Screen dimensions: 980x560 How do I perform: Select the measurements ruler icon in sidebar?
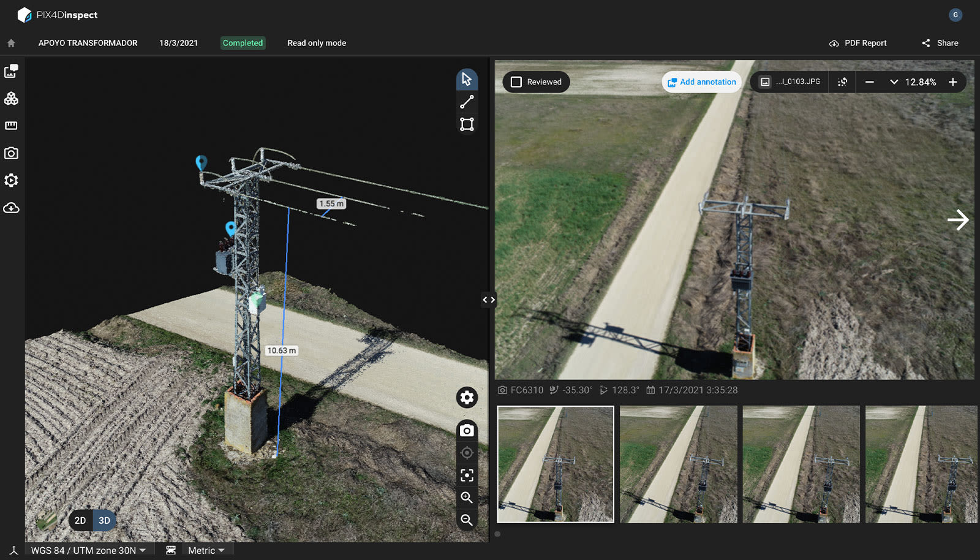11,125
